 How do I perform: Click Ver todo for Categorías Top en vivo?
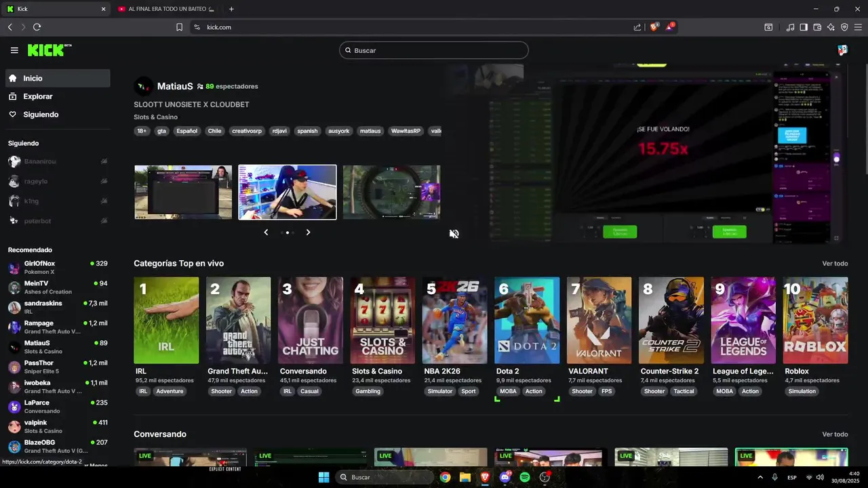coord(835,264)
